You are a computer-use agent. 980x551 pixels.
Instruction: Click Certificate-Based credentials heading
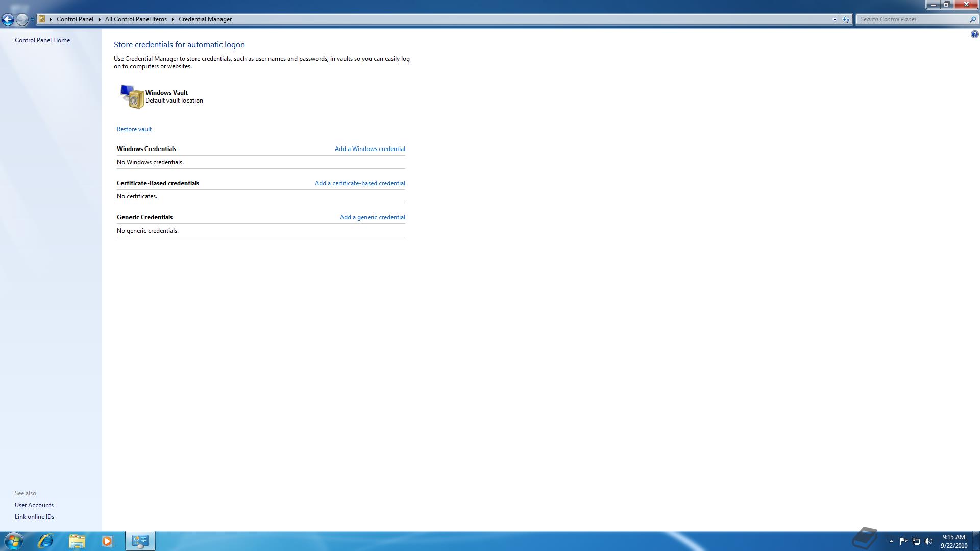click(x=158, y=183)
